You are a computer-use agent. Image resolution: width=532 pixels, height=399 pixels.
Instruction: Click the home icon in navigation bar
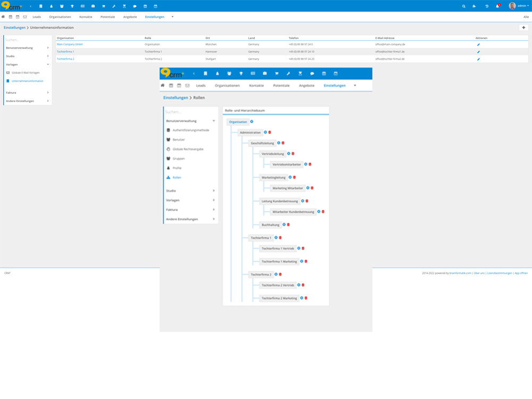tap(3, 17)
